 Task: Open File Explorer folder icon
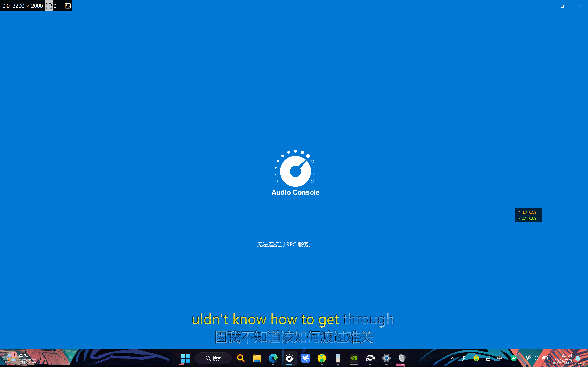coord(257,358)
